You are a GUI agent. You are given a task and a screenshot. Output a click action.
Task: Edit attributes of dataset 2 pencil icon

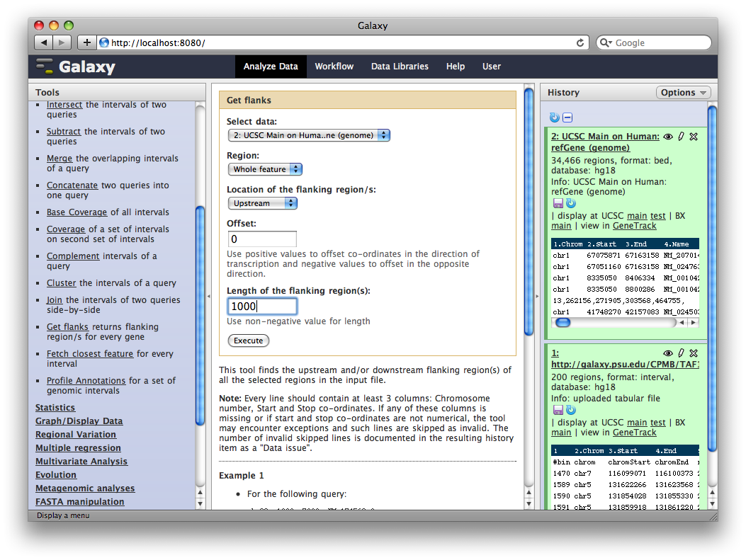(x=681, y=137)
